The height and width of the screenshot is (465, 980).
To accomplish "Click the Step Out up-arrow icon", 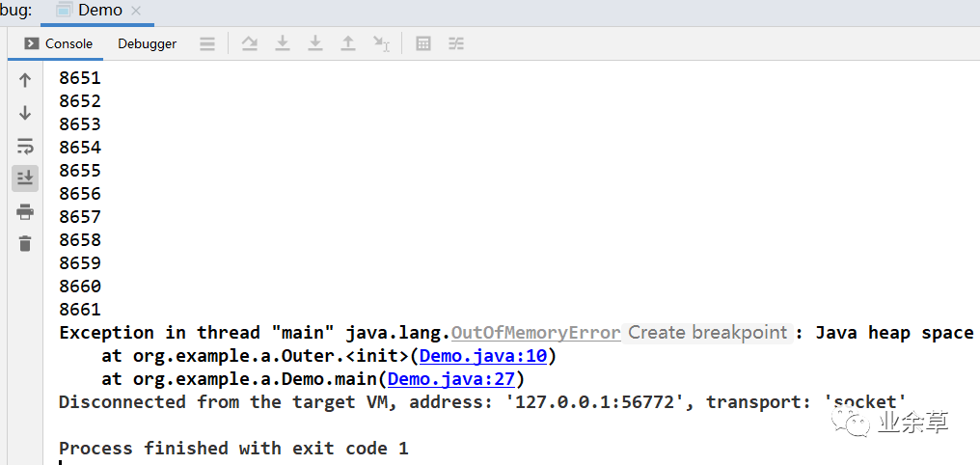I will click(x=348, y=43).
